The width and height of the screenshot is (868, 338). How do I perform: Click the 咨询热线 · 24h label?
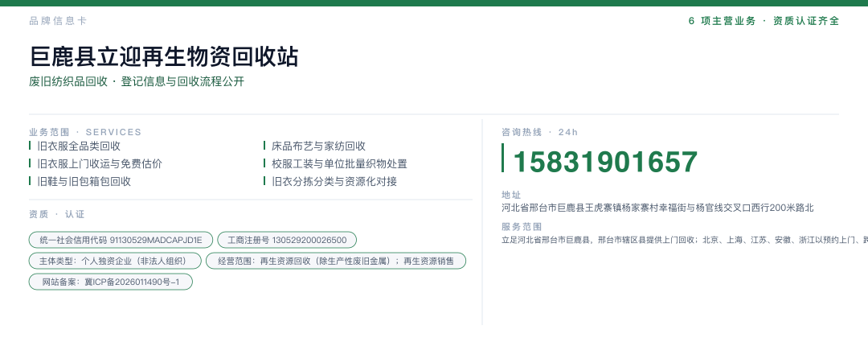click(x=540, y=133)
